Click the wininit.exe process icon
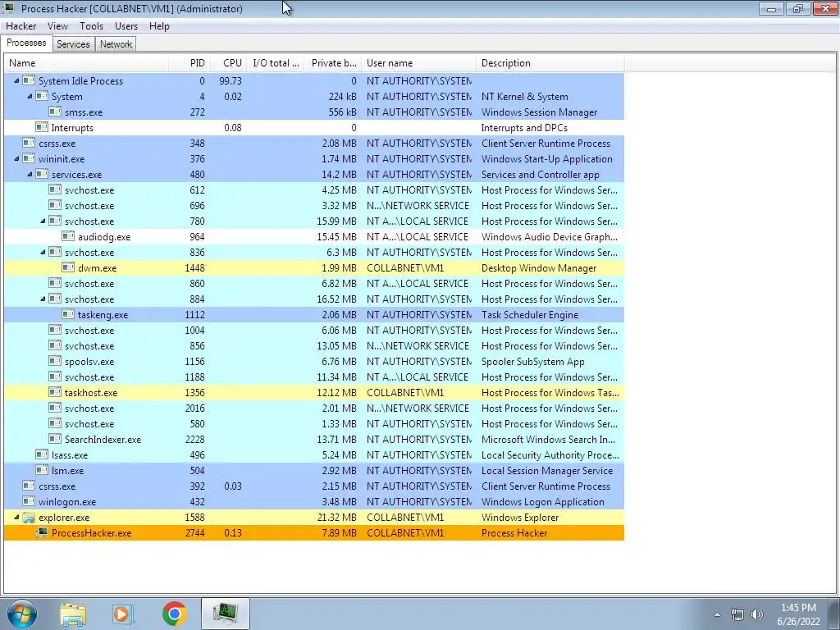 click(29, 158)
